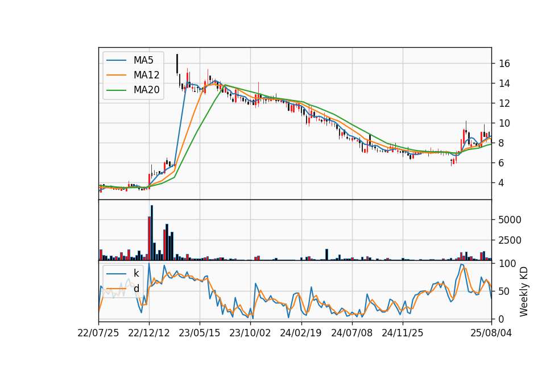
Task: Click the volume axis value 5000
Action: pos(510,220)
